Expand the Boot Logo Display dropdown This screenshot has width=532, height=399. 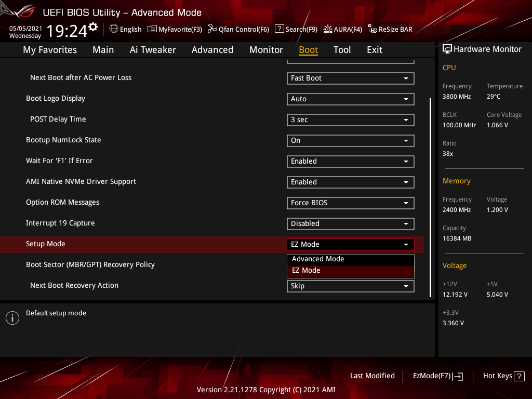click(x=351, y=99)
